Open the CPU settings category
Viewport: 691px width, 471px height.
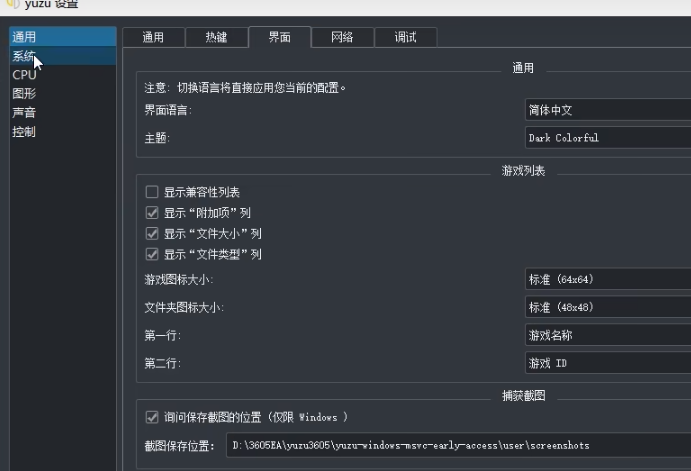click(24, 75)
